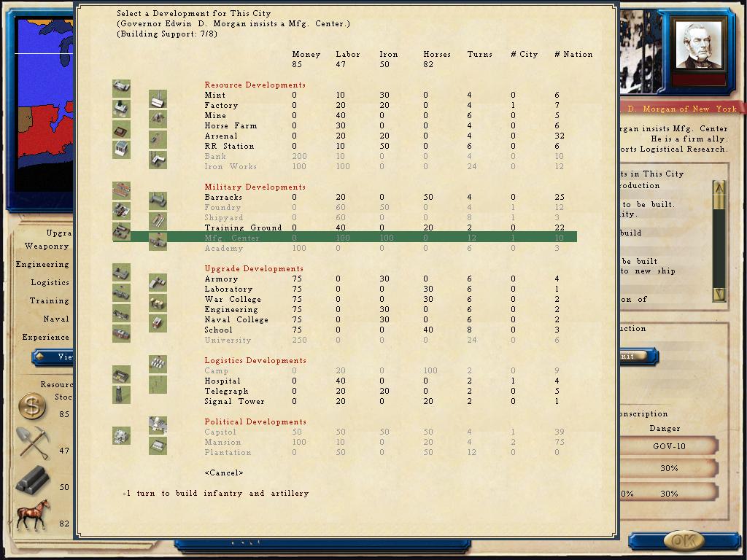Click the Camp tents icon

[158, 364]
